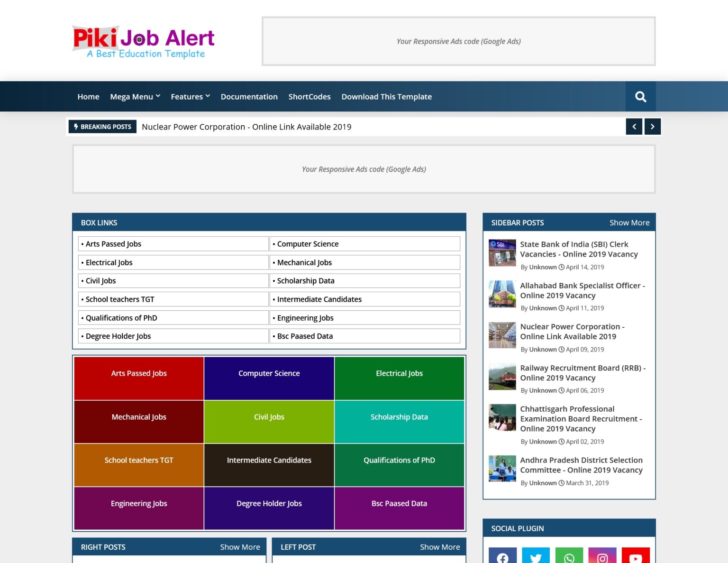Open the Twitter social icon
The image size is (728, 563).
(536, 557)
